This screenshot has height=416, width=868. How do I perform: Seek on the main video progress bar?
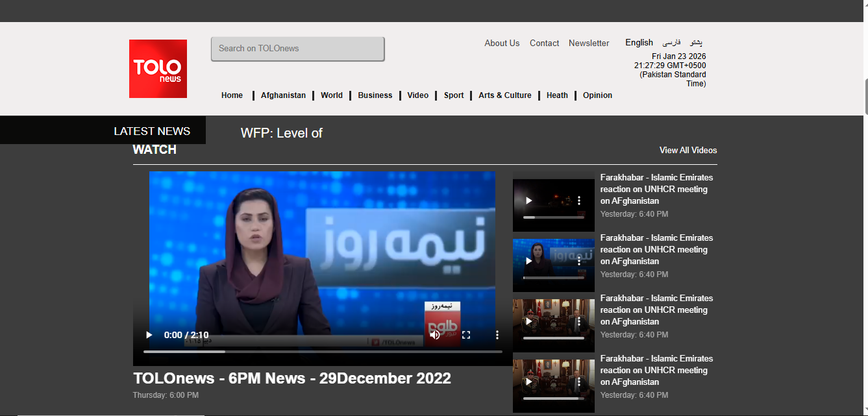323,352
